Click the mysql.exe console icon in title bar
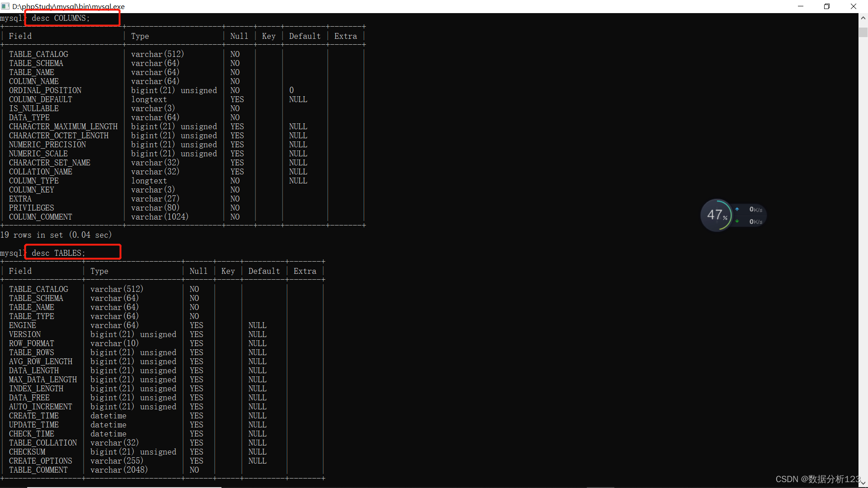The height and width of the screenshot is (488, 868). pos(5,6)
